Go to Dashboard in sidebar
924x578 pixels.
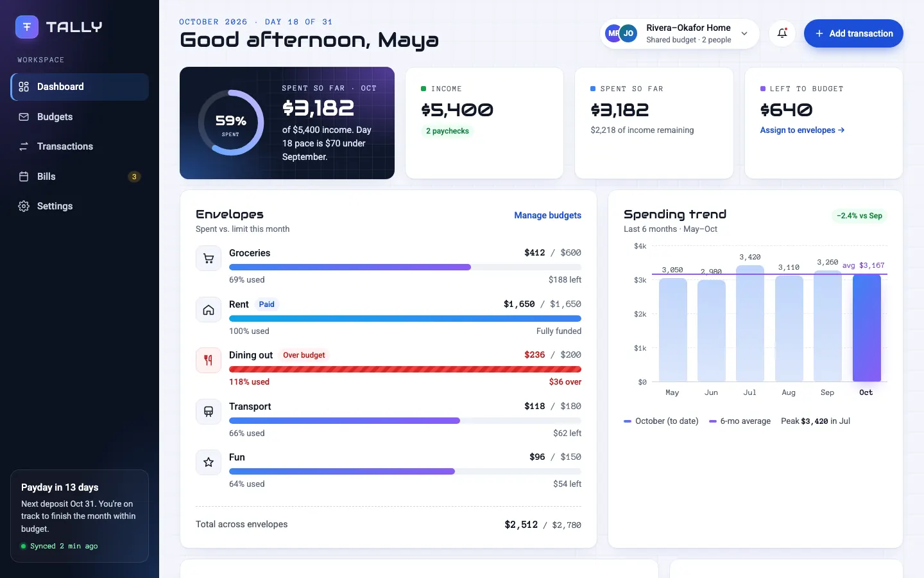point(80,87)
